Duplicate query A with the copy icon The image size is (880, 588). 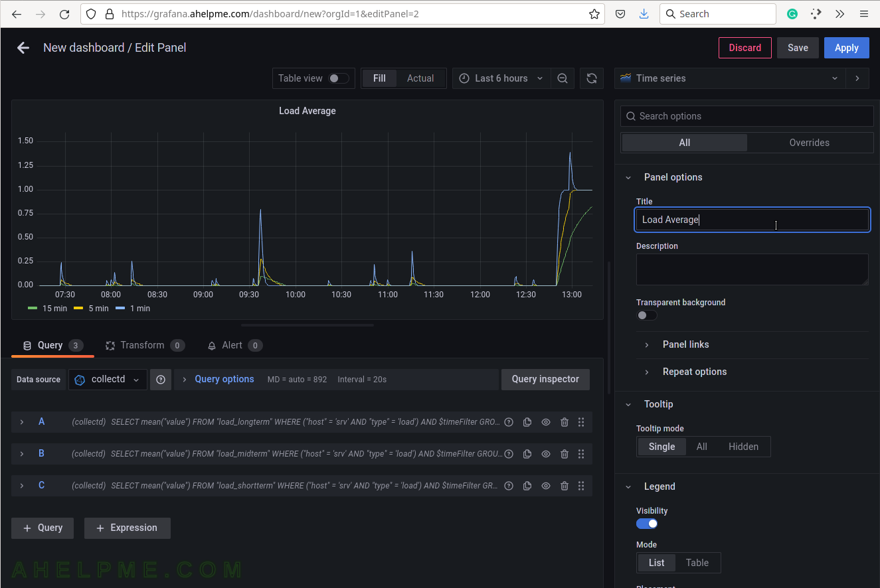(x=527, y=422)
